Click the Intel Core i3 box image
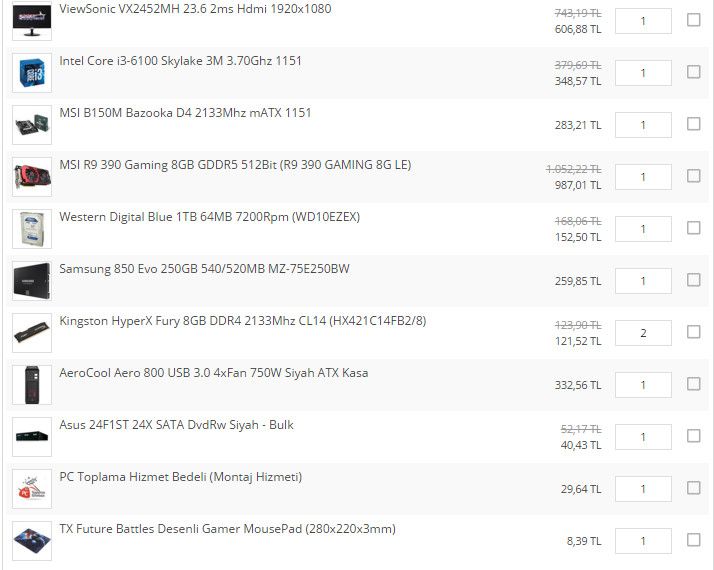This screenshot has width=714, height=570. [32, 73]
